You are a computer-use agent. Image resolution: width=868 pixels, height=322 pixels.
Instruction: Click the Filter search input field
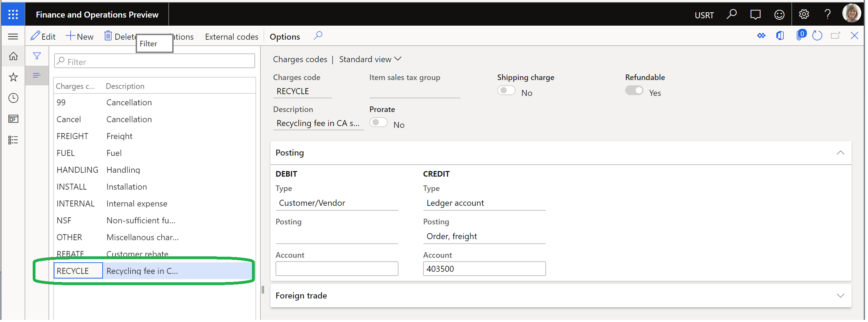click(154, 61)
